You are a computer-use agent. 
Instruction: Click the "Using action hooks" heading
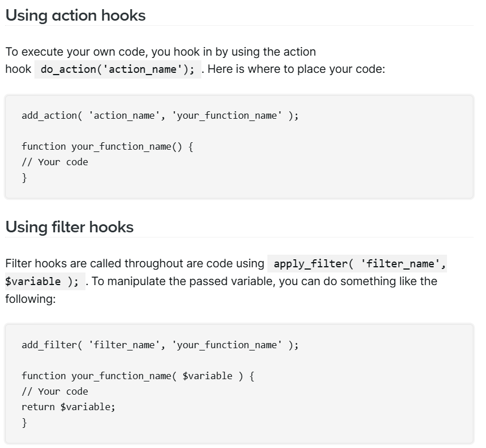pos(75,15)
